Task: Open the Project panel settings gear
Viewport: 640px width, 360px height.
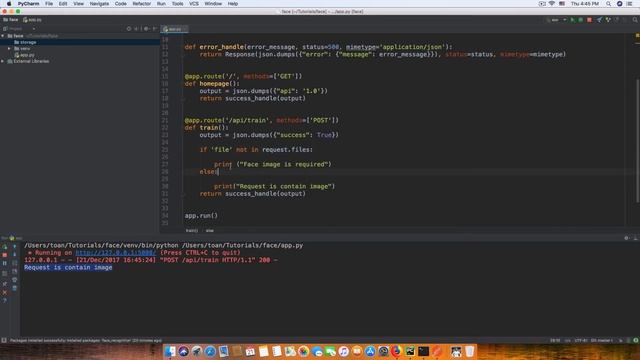Action: (x=146, y=29)
